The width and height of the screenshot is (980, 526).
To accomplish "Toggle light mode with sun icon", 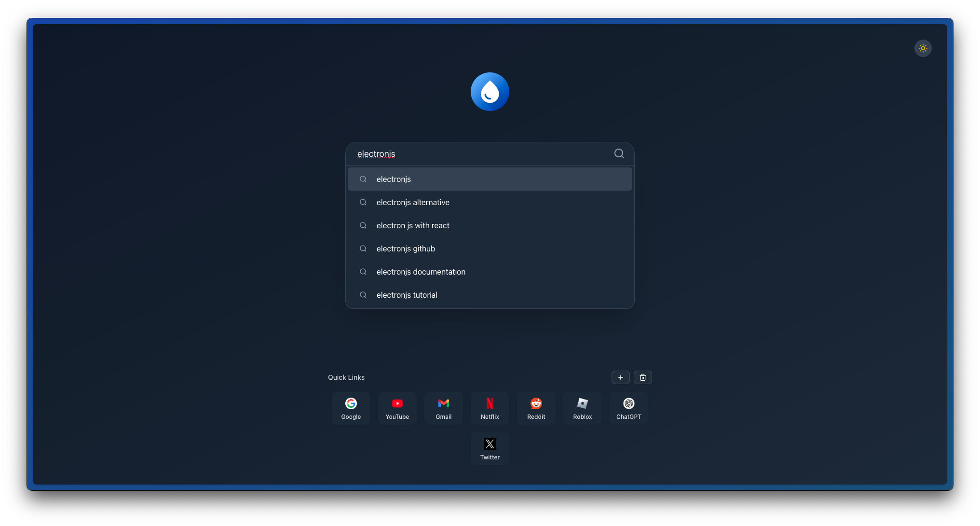I will [x=923, y=48].
